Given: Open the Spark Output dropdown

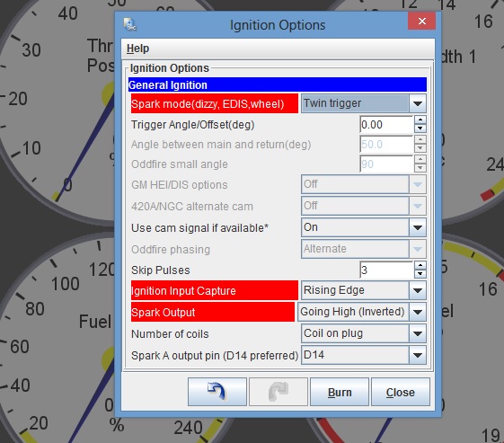Looking at the screenshot, I should (x=362, y=312).
